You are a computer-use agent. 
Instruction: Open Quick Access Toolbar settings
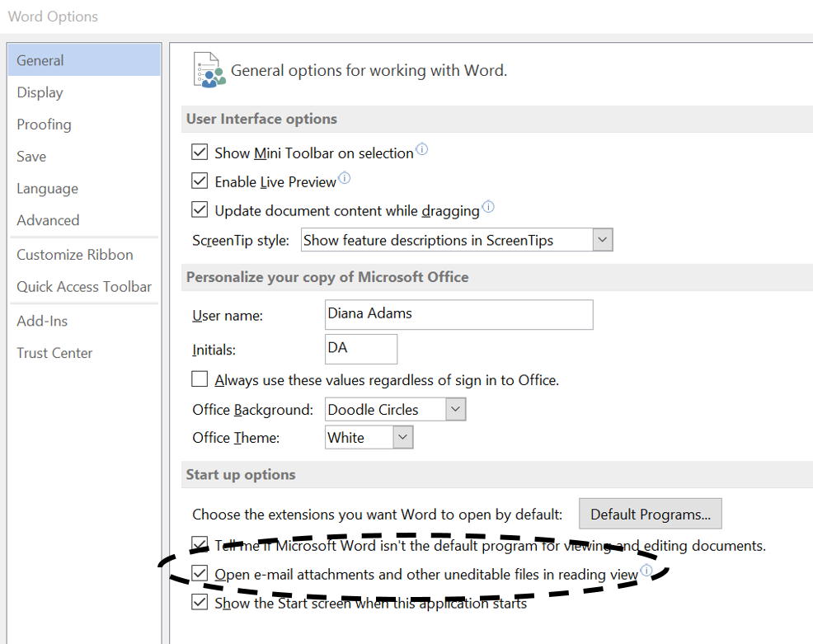point(84,287)
